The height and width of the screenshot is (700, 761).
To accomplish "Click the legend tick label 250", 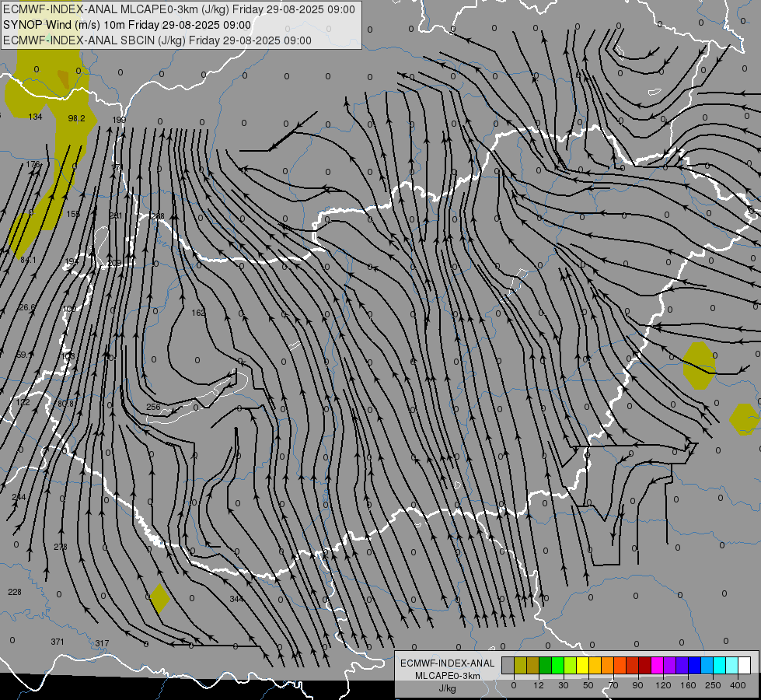I will coord(713,685).
